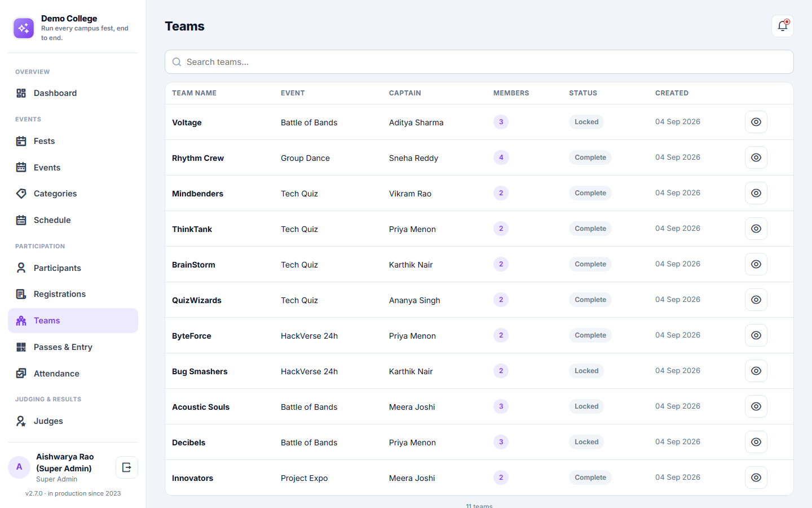Click the Demo College logo icon

tap(24, 28)
